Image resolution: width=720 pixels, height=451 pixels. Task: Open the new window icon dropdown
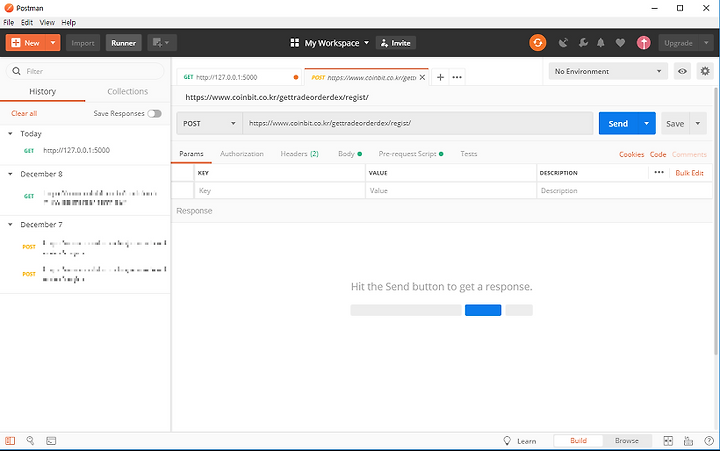162,43
